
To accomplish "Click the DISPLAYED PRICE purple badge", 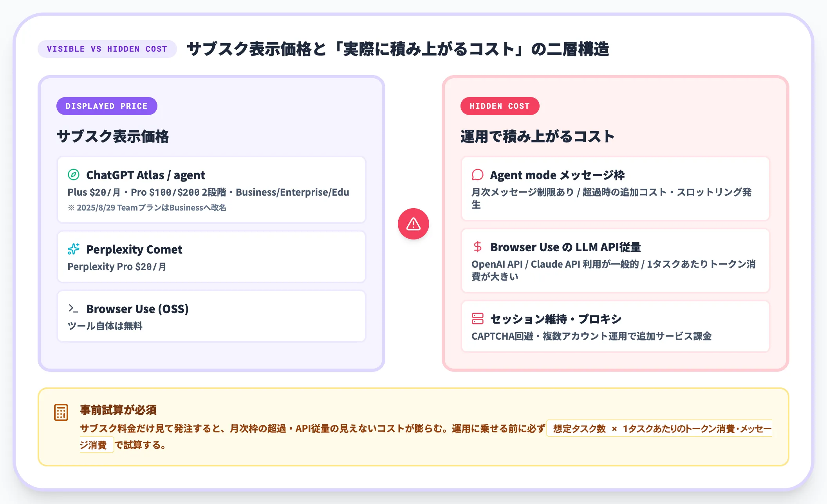I will tap(107, 106).
